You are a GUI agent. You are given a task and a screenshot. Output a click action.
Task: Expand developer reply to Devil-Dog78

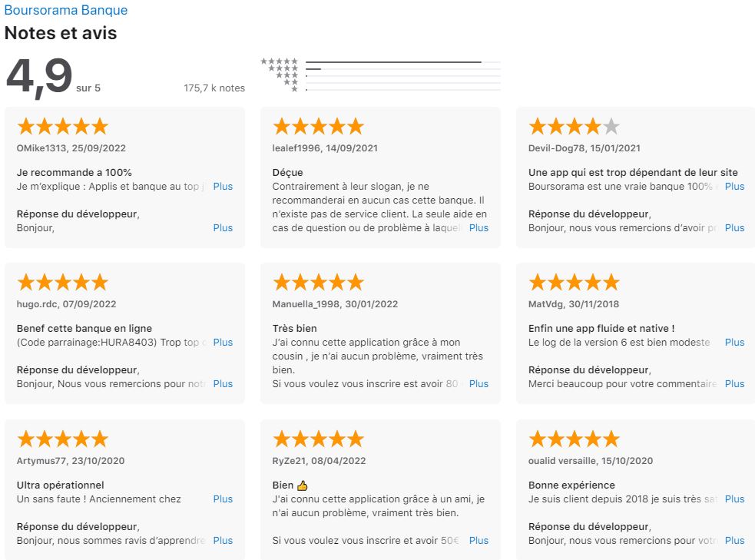734,228
